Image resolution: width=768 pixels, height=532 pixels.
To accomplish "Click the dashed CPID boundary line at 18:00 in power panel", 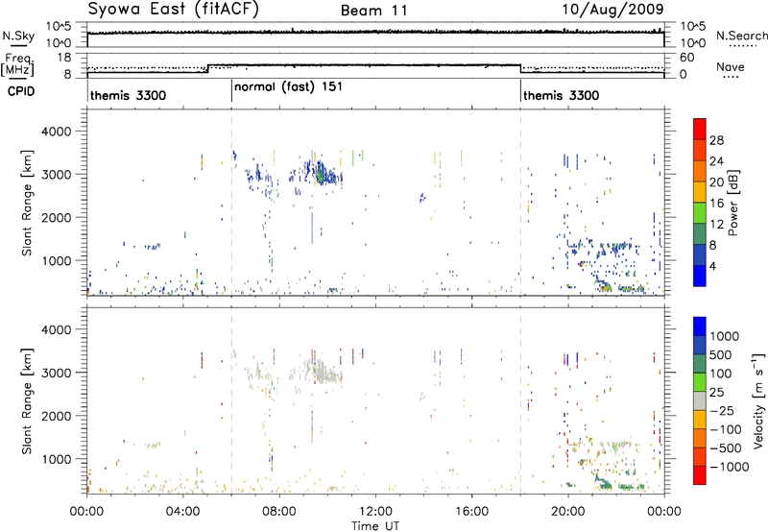I will 520,203.
